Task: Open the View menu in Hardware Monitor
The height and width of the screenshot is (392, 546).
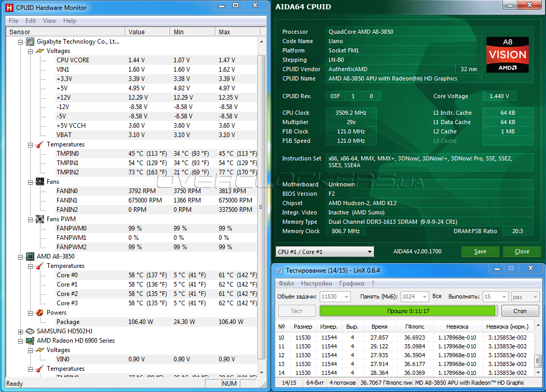Action: (49, 21)
